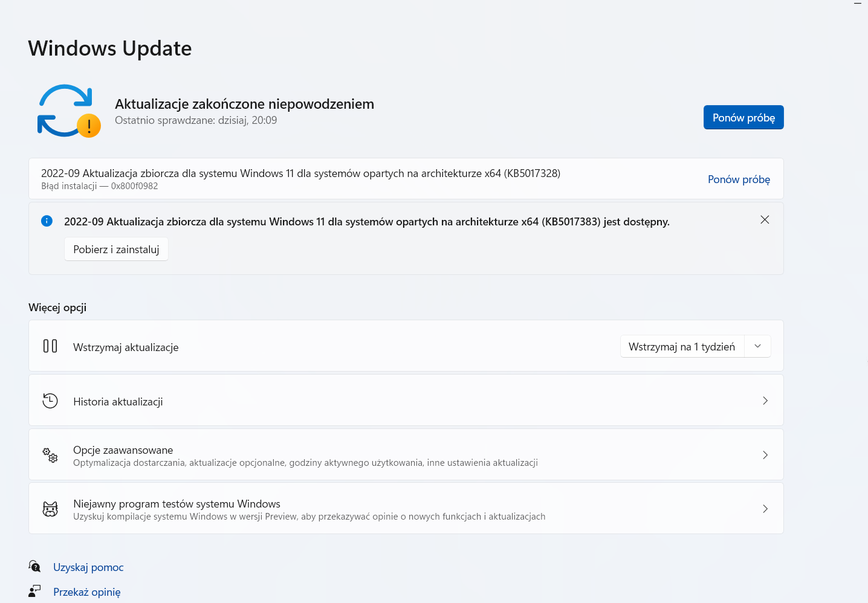Screen dimensions: 868x603
Task: Expand Opcje zaawansowane with its chevron
Action: coord(765,455)
